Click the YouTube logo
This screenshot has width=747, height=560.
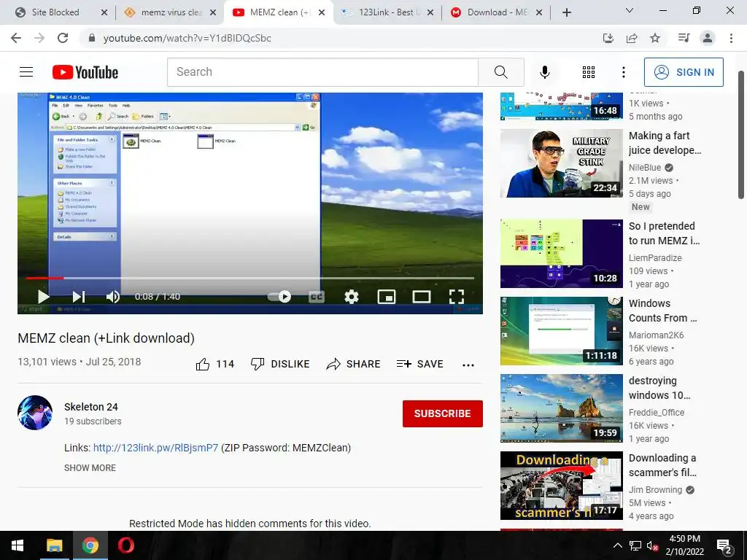(85, 72)
